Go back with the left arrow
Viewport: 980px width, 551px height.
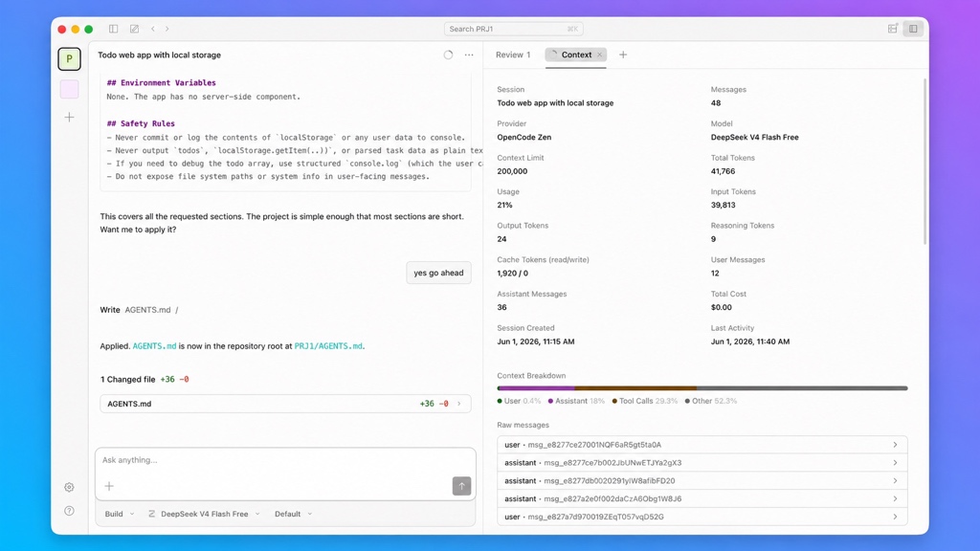[153, 29]
